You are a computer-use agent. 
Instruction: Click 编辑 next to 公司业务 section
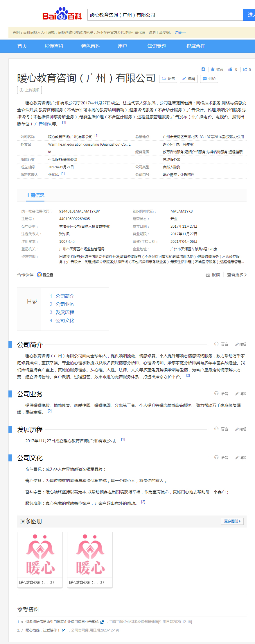(241, 394)
